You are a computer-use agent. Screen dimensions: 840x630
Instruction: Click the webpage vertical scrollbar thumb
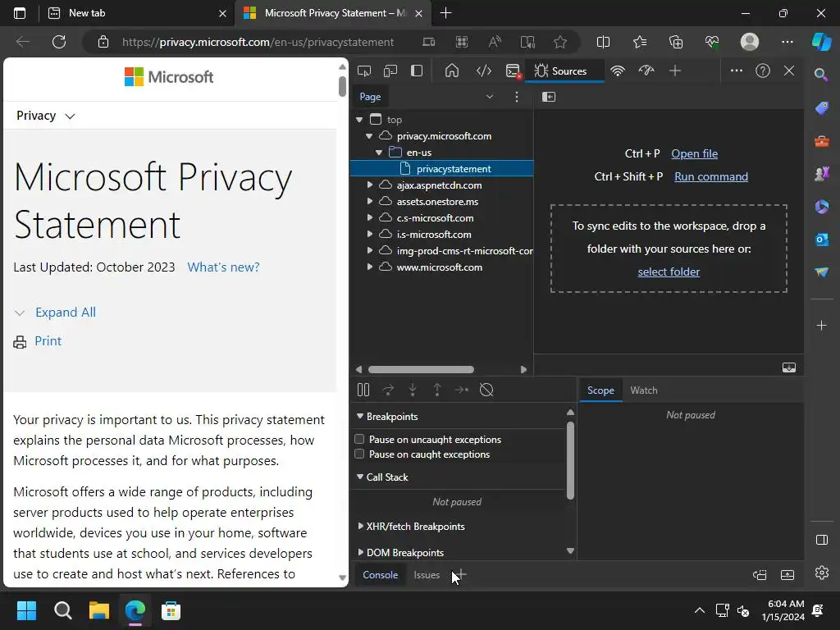tap(342, 87)
